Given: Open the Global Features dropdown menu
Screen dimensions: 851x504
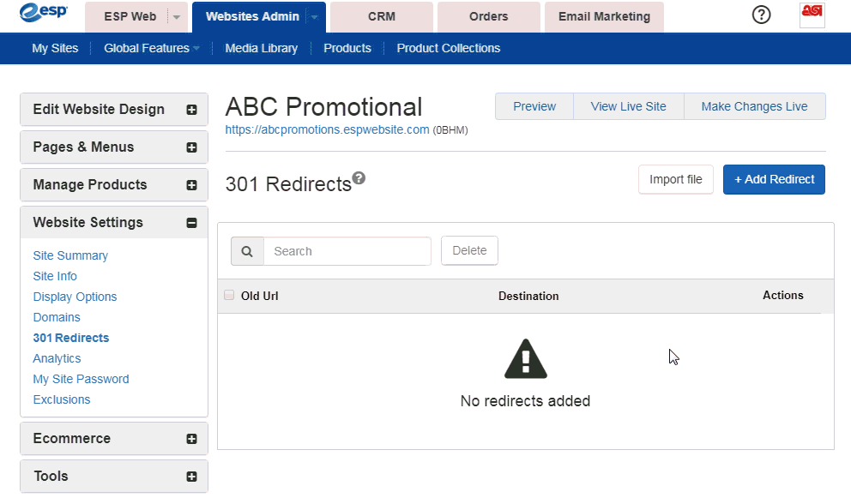Looking at the screenshot, I should coord(152,48).
